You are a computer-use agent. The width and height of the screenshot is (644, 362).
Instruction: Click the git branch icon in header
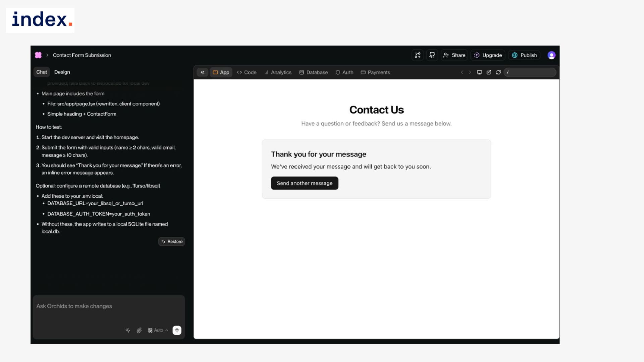[x=417, y=55]
